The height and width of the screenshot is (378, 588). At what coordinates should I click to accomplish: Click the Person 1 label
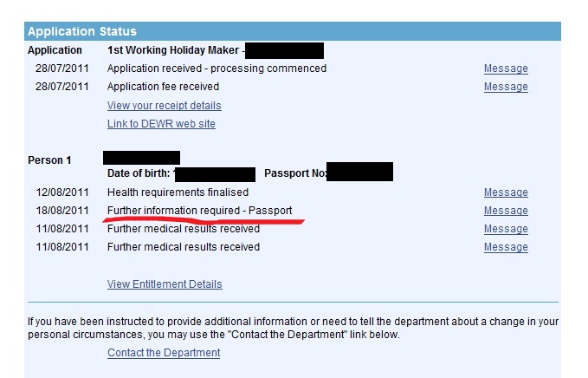tap(49, 160)
